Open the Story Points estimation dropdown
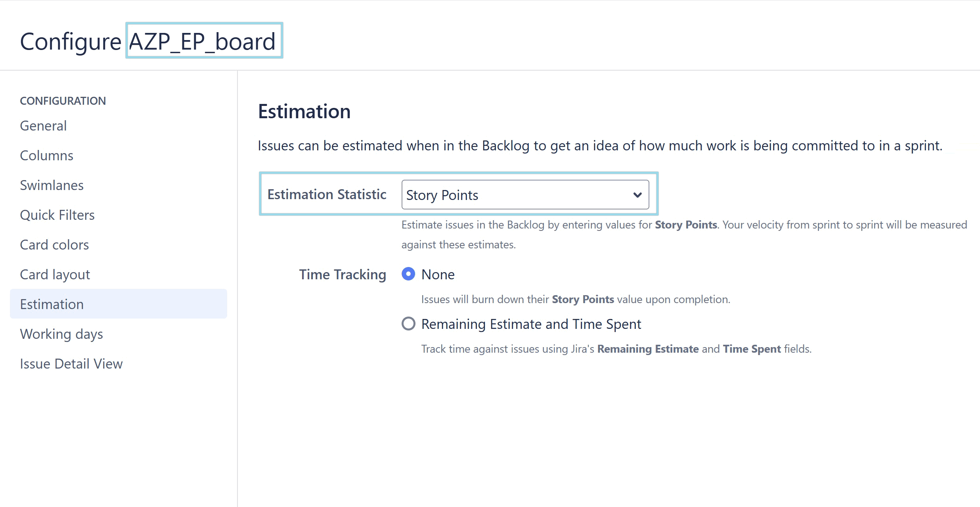Screen dimensions: 980x507 tap(515, 195)
